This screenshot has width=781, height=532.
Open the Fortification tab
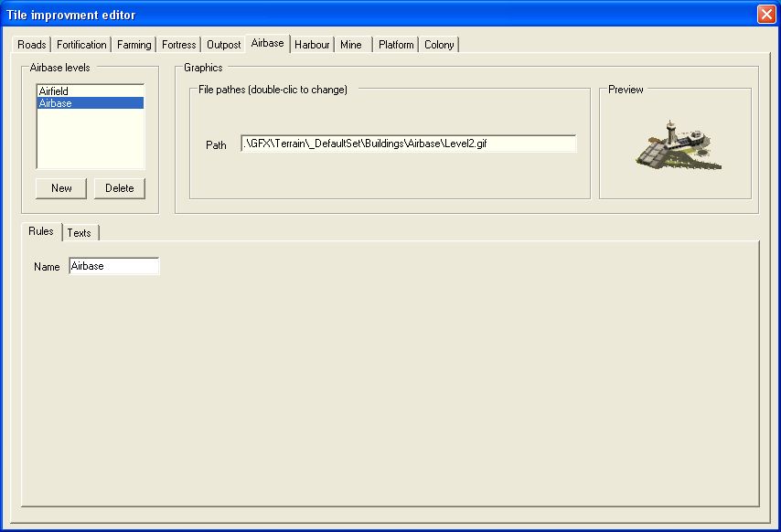[81, 45]
